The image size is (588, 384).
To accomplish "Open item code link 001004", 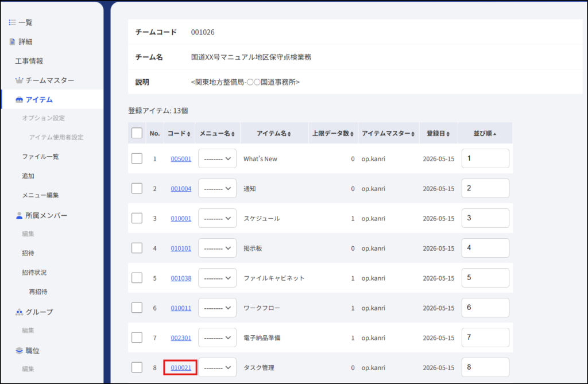I will (x=181, y=189).
